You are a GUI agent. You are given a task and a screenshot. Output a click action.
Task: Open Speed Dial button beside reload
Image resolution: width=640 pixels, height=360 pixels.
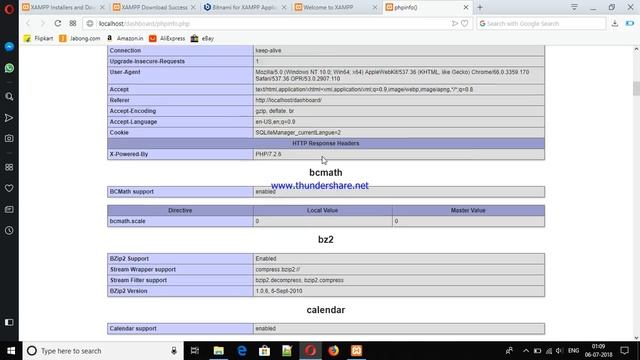(73, 23)
